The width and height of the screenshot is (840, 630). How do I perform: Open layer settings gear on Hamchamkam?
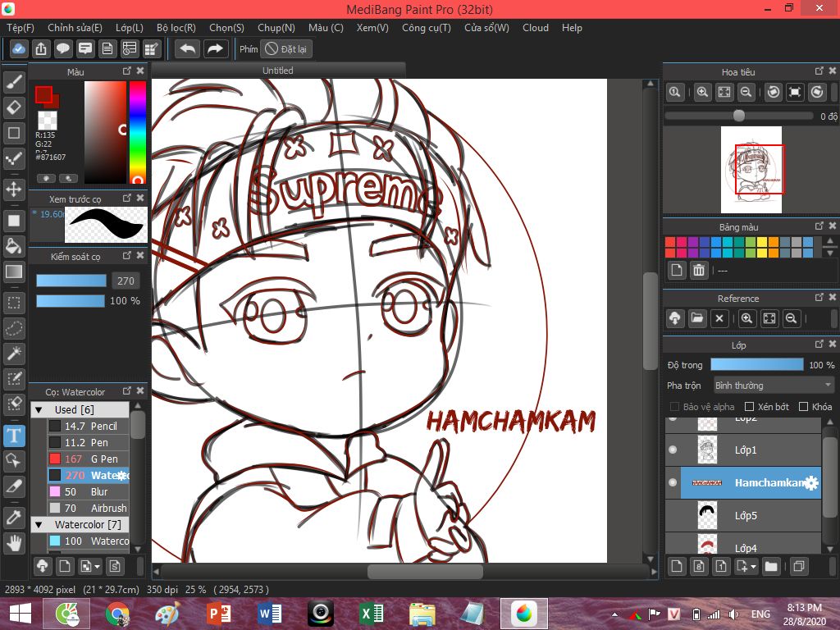pos(811,482)
